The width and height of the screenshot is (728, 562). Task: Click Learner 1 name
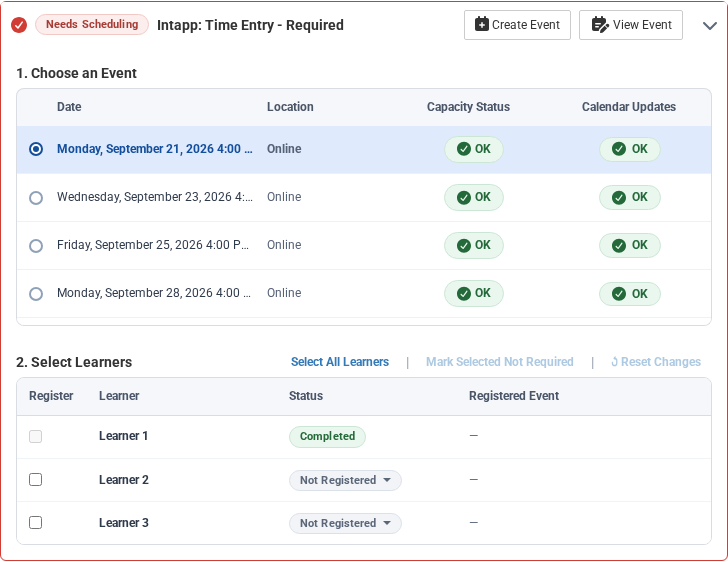point(124,436)
